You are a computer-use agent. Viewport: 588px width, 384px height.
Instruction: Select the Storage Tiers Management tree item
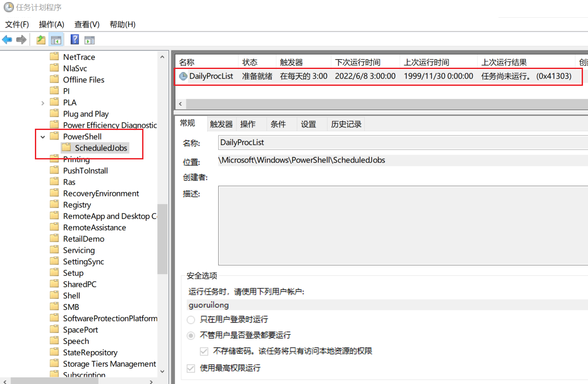click(109, 363)
